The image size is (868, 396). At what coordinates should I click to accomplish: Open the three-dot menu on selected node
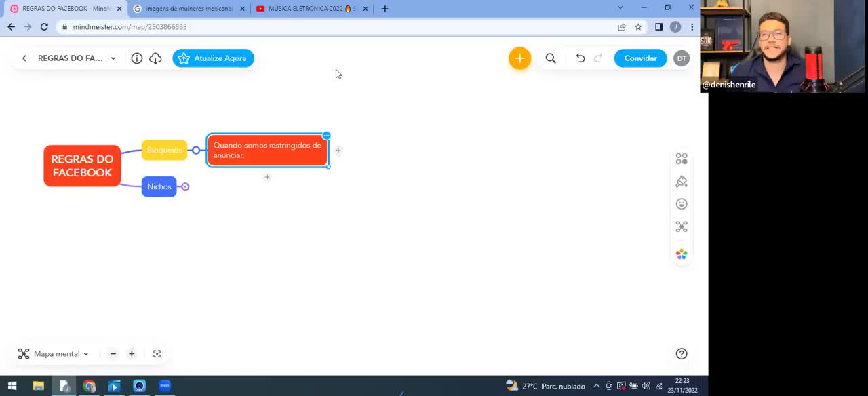pos(326,136)
